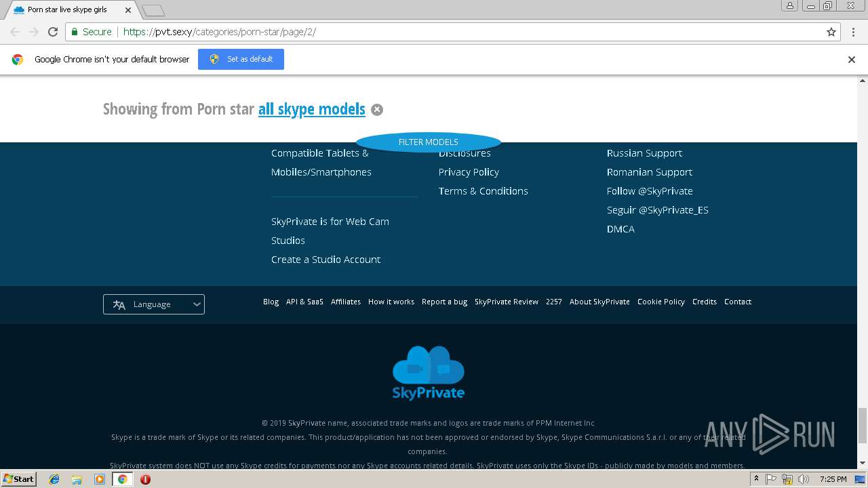
Task: Open the Chrome menu (three dots)
Action: click(x=853, y=32)
